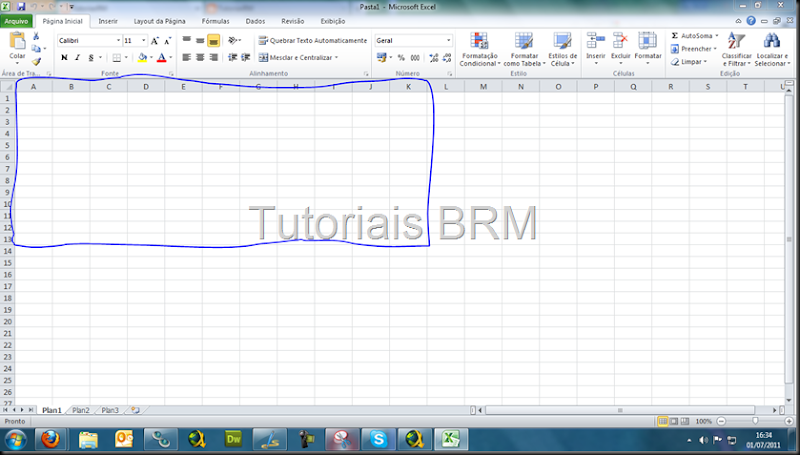Click the zoom slider handle
The width and height of the screenshot is (800, 455).
755,421
